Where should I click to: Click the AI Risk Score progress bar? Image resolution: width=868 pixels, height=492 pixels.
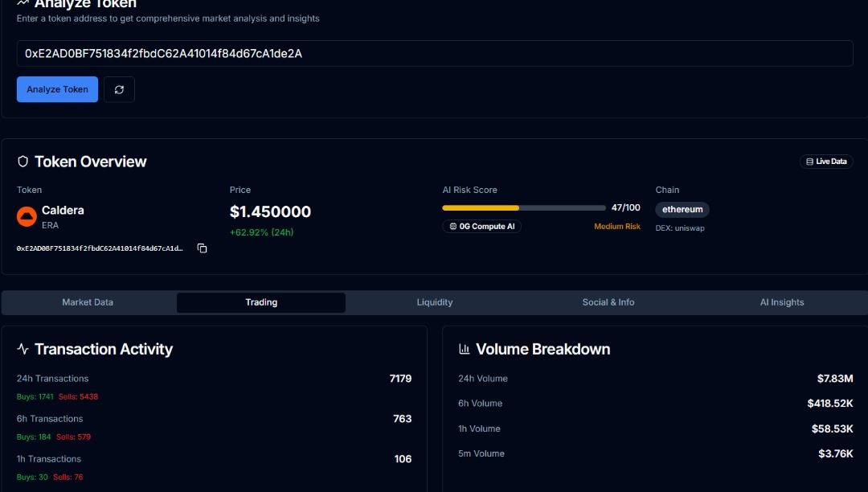tap(524, 208)
